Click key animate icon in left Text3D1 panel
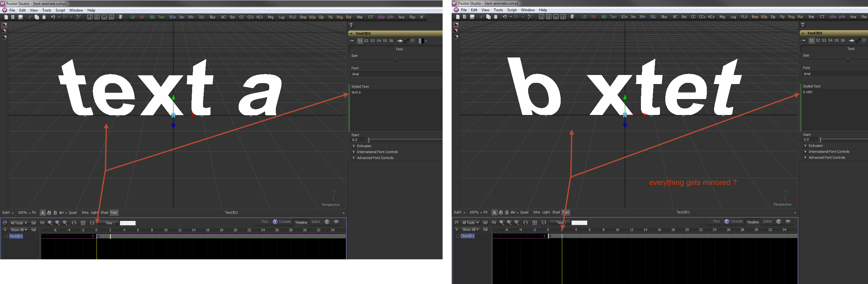 [406, 41]
